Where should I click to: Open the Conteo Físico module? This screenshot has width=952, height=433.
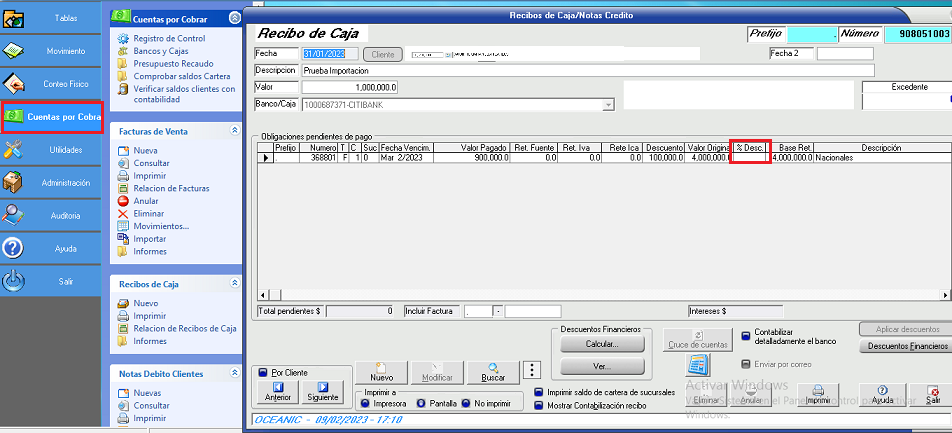pyautogui.click(x=51, y=84)
